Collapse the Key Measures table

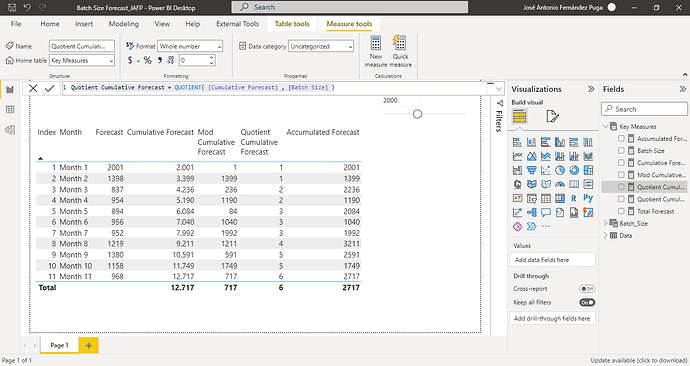[606, 126]
